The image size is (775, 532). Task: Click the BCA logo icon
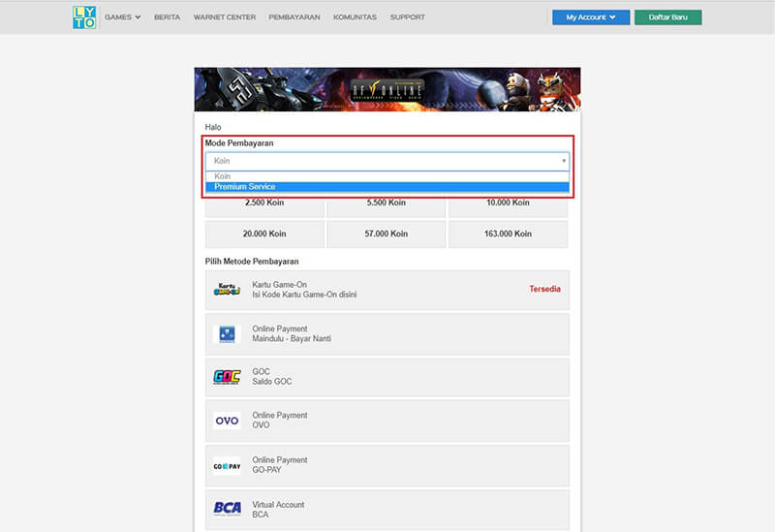tap(227, 509)
